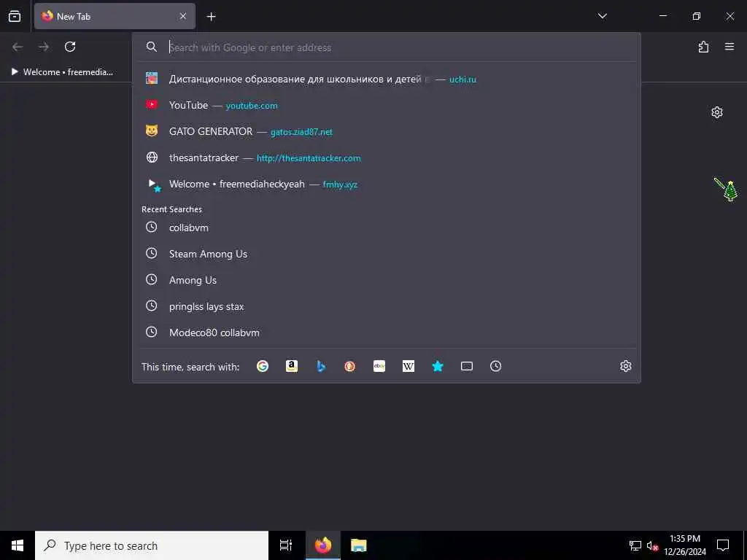Search this time with eBay
Screen dimensions: 747x560
(x=379, y=366)
